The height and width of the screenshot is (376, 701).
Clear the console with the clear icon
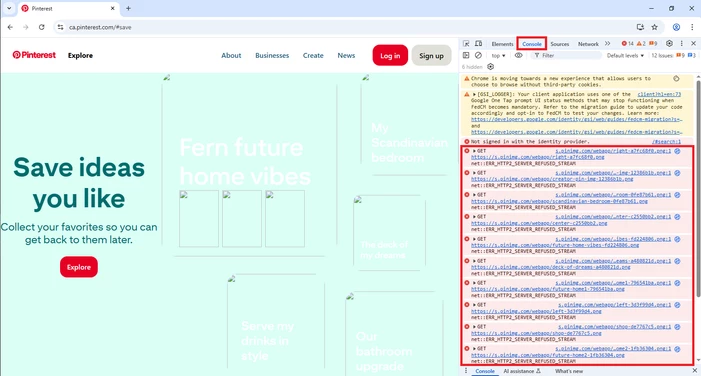point(478,55)
